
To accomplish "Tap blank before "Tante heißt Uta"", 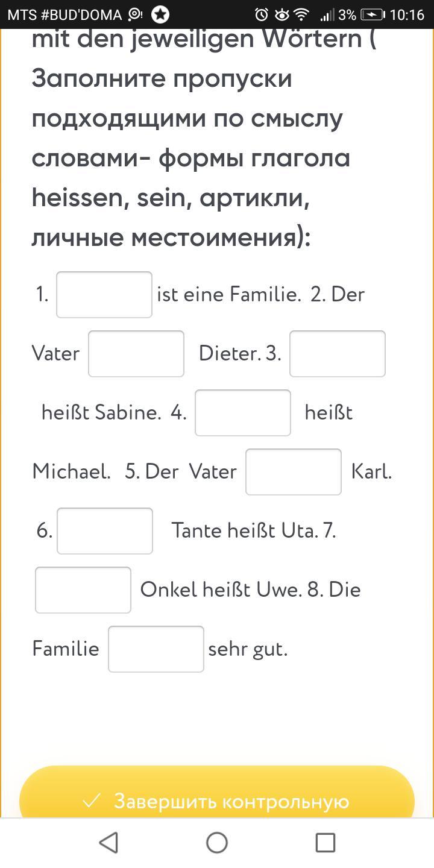I will pos(105,531).
